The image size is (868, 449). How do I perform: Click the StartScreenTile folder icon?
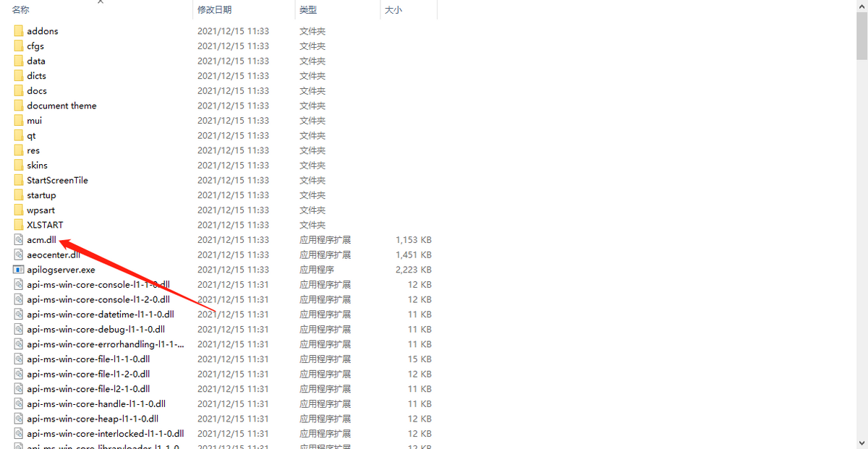pyautogui.click(x=19, y=180)
